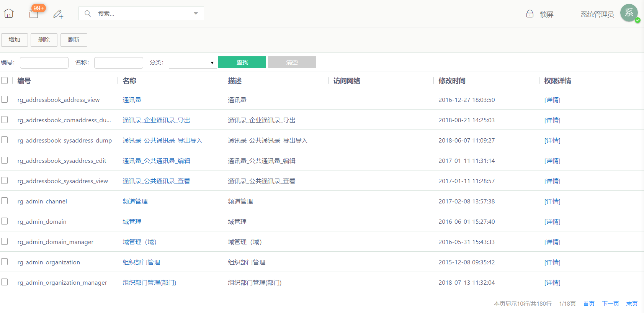The width and height of the screenshot is (644, 313).
Task: Check the rg_admin_channel row checkbox
Action: (5, 201)
